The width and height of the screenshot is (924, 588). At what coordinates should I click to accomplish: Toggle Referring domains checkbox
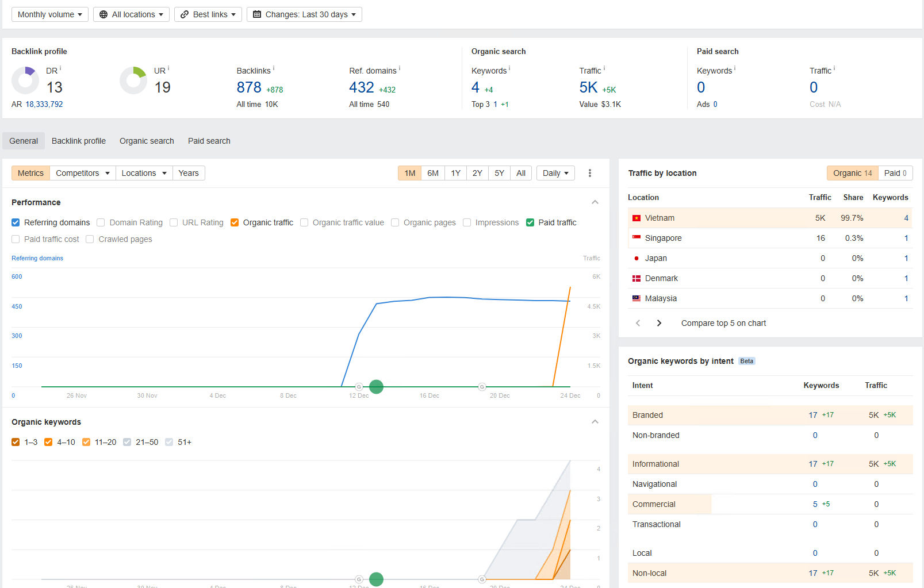pos(16,222)
